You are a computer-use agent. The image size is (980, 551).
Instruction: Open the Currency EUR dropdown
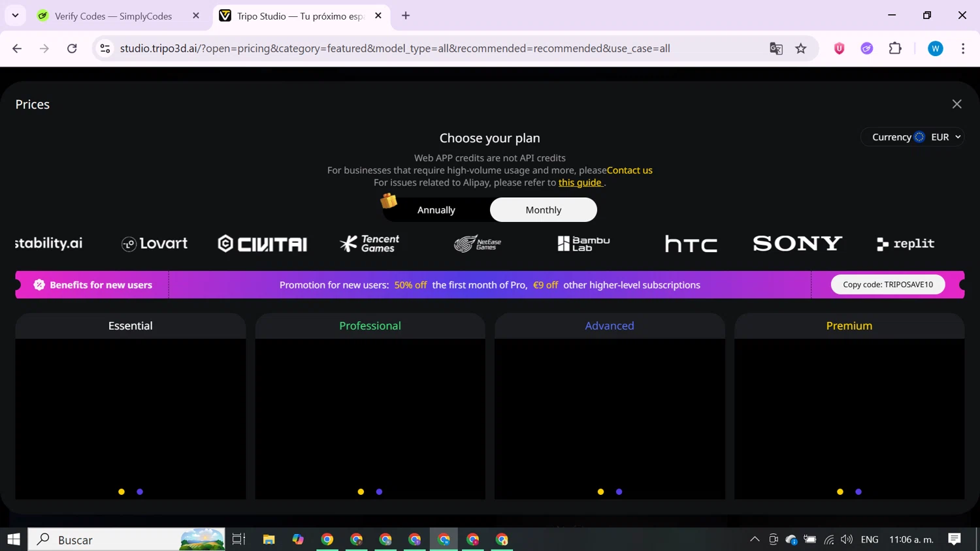912,137
